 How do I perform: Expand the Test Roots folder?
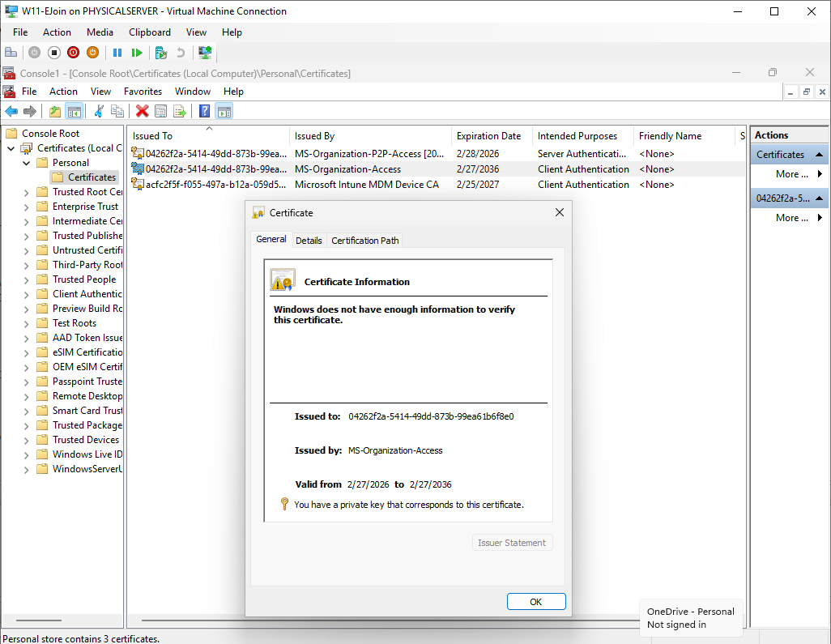[27, 324]
